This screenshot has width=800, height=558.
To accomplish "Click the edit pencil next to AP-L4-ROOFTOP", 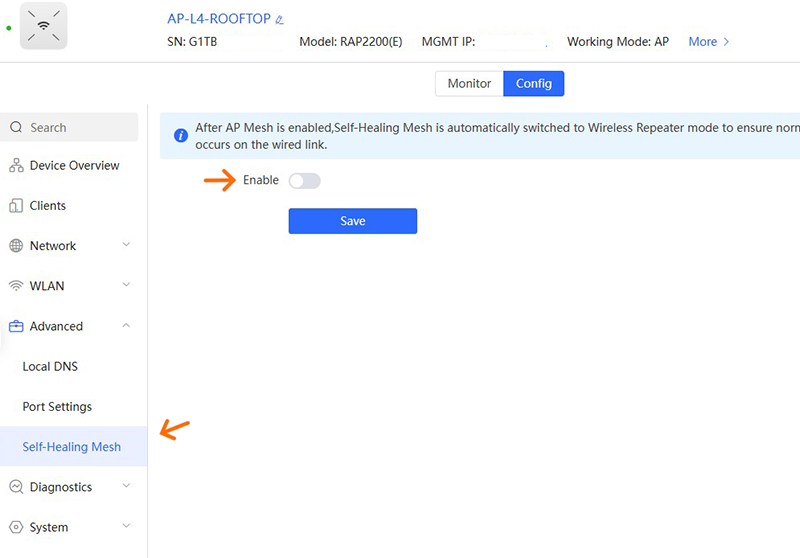I will pos(280,19).
